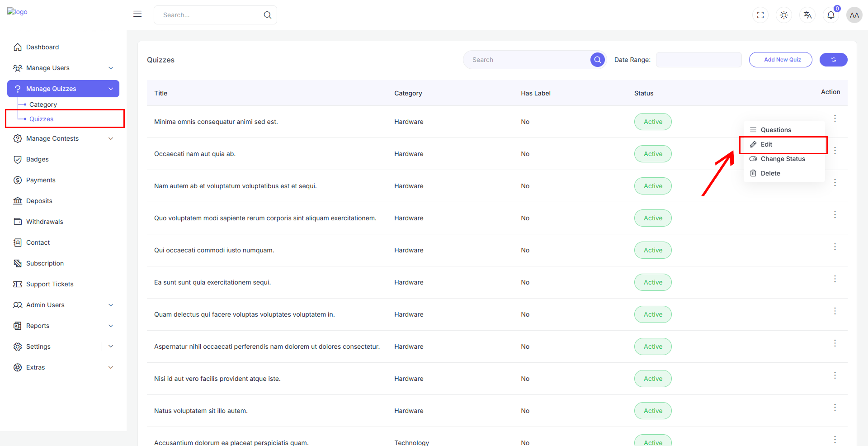
Task: Open action menu for 'Nisi id aut vero' row
Action: 835,375
